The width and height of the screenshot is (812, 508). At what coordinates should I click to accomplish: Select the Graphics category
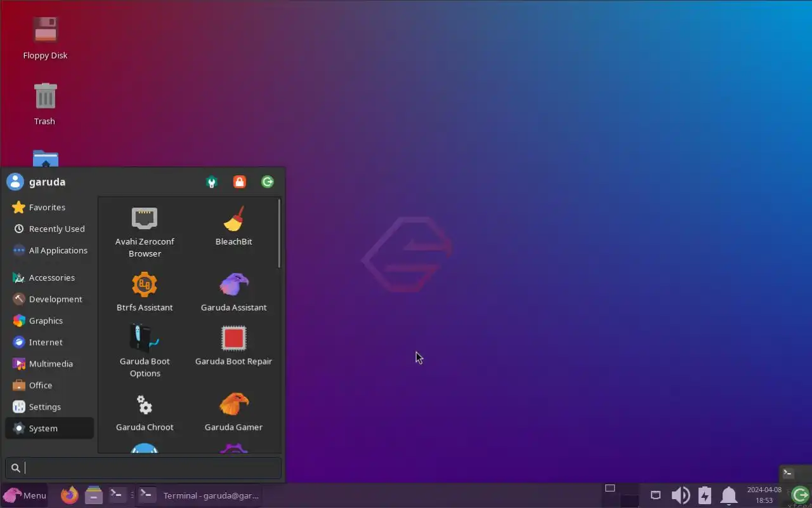tap(49, 321)
